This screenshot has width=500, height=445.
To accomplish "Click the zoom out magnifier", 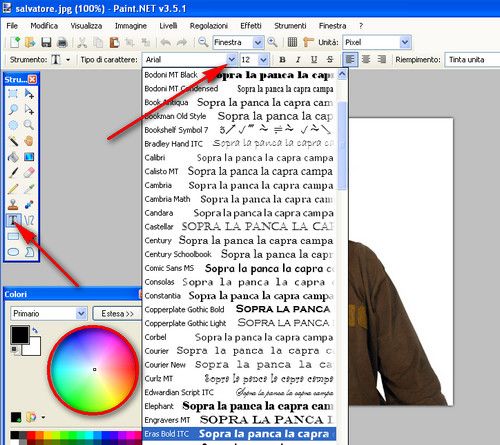I will coord(203,42).
